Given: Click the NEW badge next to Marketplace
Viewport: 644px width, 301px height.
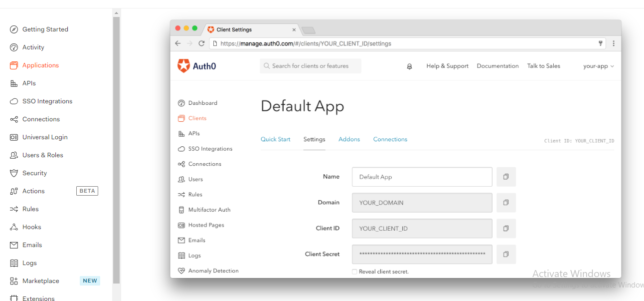Looking at the screenshot, I should click(90, 281).
